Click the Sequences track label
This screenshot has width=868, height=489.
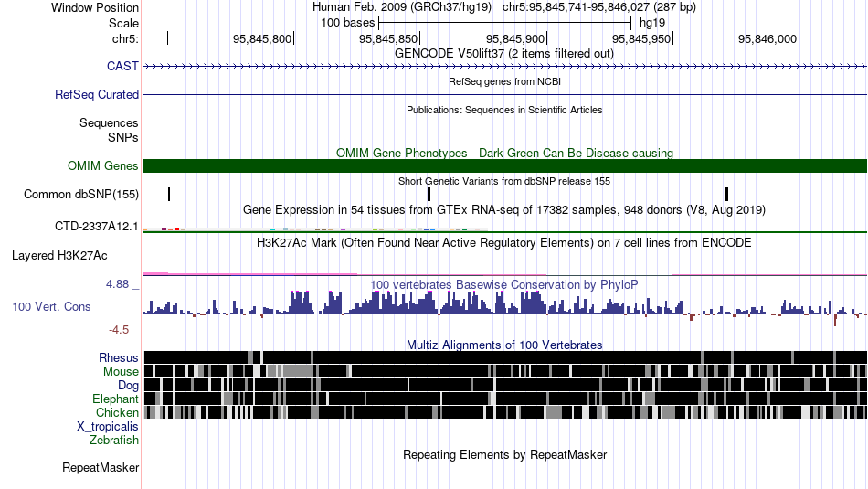pos(109,123)
